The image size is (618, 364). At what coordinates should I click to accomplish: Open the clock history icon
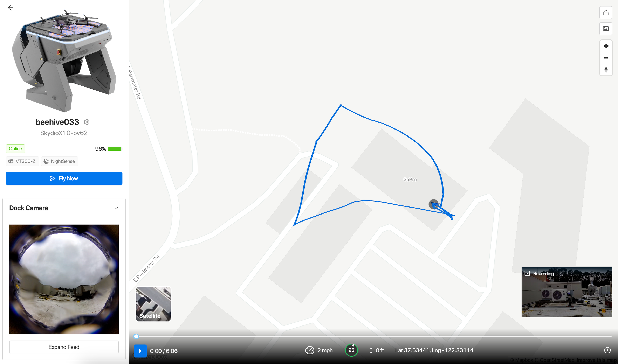tap(607, 350)
